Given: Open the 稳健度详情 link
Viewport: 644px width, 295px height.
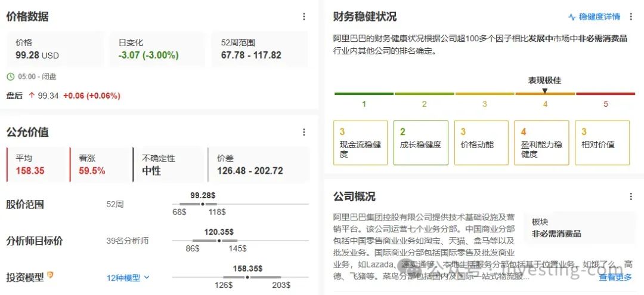Looking at the screenshot, I should click(599, 17).
